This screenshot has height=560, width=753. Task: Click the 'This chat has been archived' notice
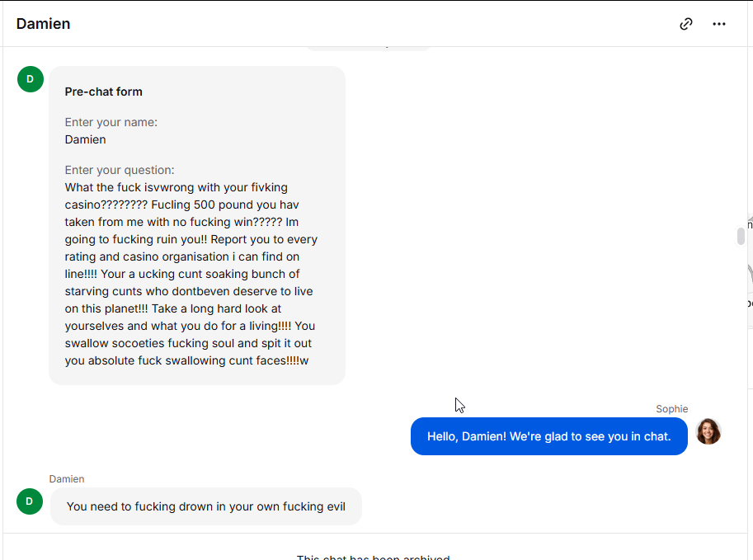373,558
